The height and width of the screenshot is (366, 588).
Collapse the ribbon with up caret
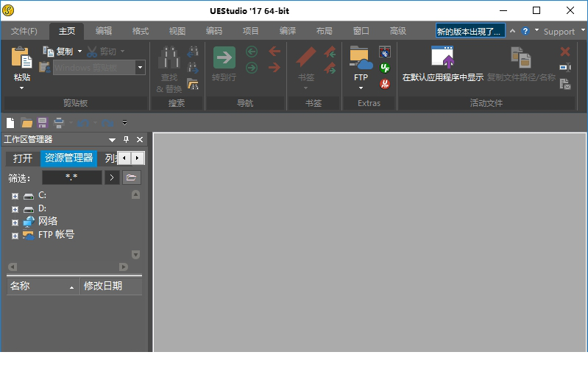(512, 31)
